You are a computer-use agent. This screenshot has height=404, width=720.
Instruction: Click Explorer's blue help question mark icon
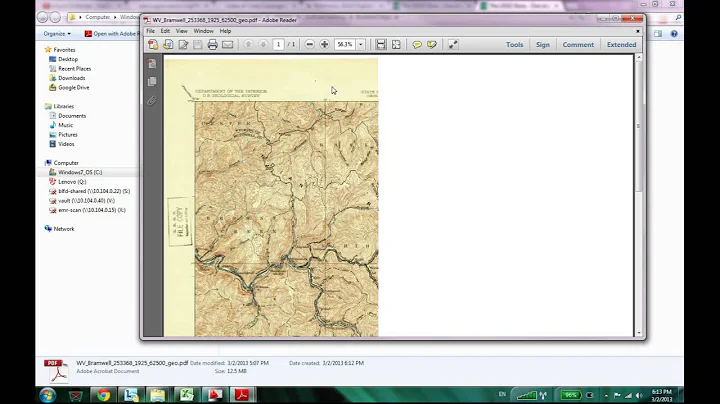[x=674, y=34]
